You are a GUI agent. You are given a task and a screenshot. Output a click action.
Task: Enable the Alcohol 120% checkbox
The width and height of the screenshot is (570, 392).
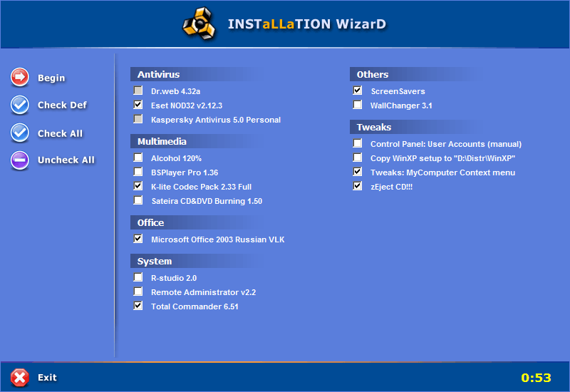[138, 158]
